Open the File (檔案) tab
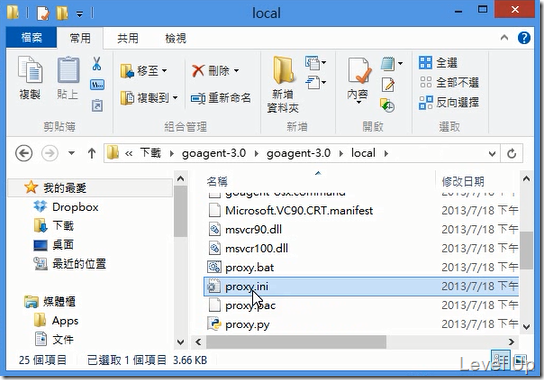Image resolution: width=544 pixels, height=380 pixels. [x=32, y=37]
